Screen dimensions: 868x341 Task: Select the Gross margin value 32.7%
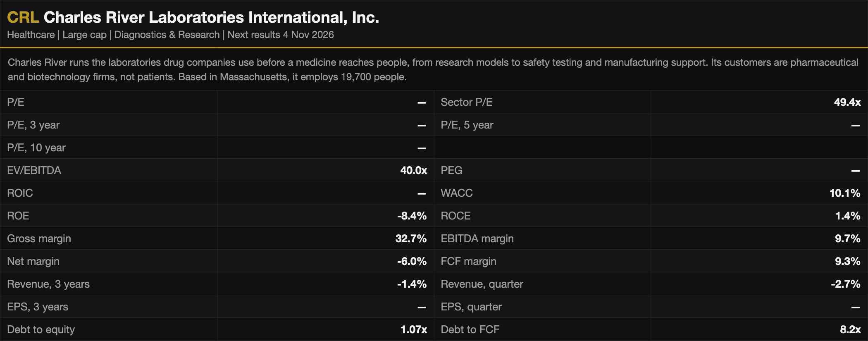click(411, 238)
